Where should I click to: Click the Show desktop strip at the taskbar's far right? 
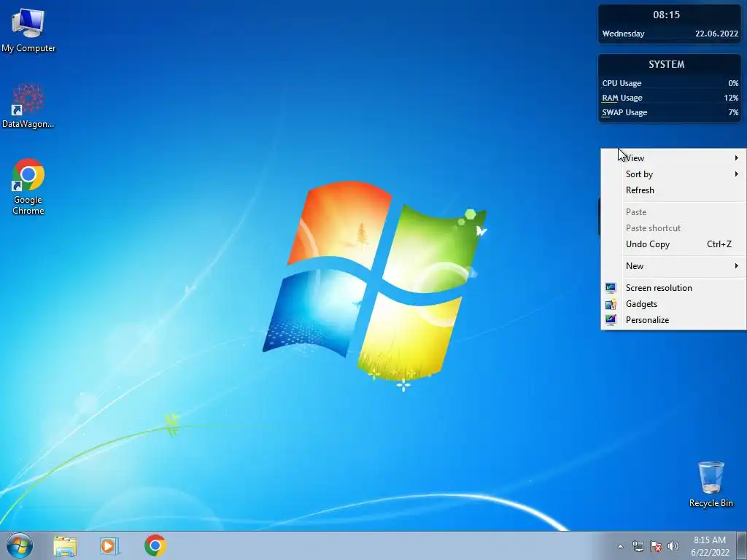click(741, 545)
